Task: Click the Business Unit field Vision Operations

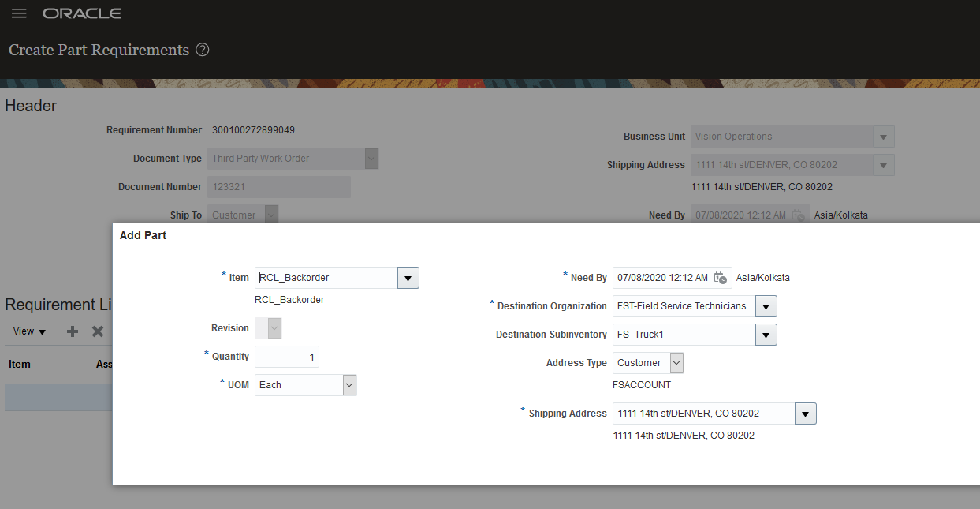Action: click(x=782, y=137)
